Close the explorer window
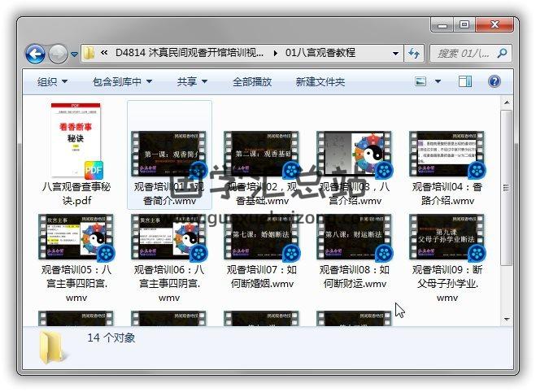This screenshot has width=536, height=392. point(495,25)
